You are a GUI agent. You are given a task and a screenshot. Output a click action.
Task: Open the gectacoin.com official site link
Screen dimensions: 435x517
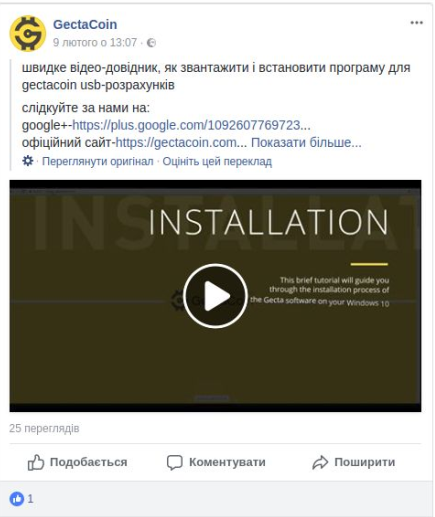tap(181, 143)
